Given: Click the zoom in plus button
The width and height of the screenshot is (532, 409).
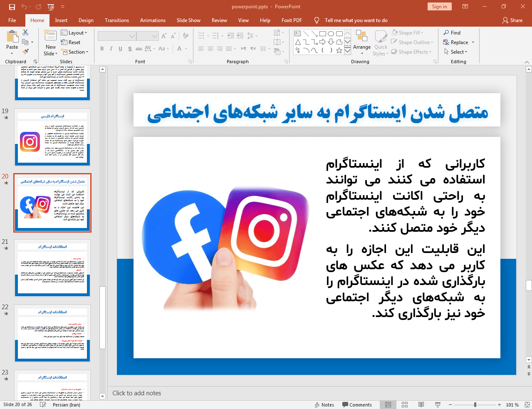Looking at the screenshot, I should 499,404.
